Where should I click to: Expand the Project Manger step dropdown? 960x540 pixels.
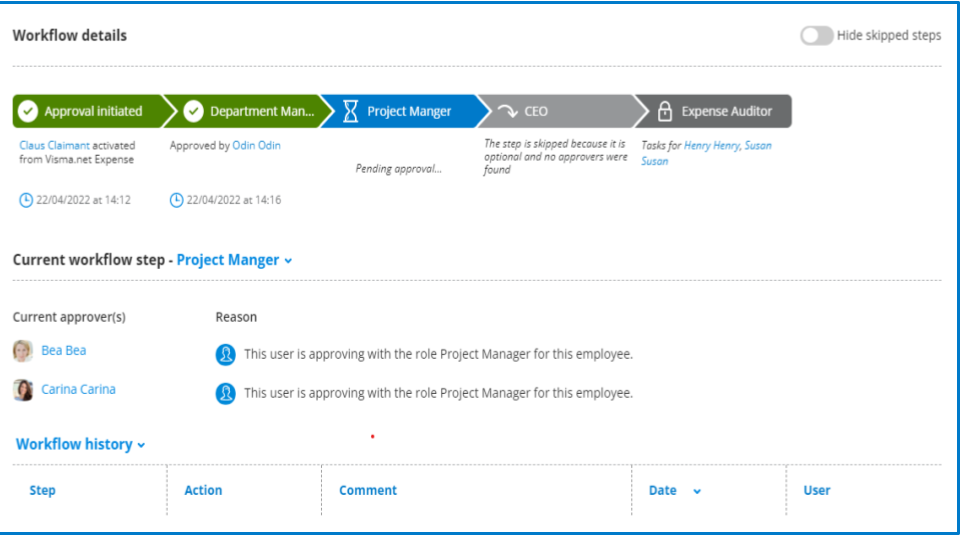pyautogui.click(x=288, y=261)
